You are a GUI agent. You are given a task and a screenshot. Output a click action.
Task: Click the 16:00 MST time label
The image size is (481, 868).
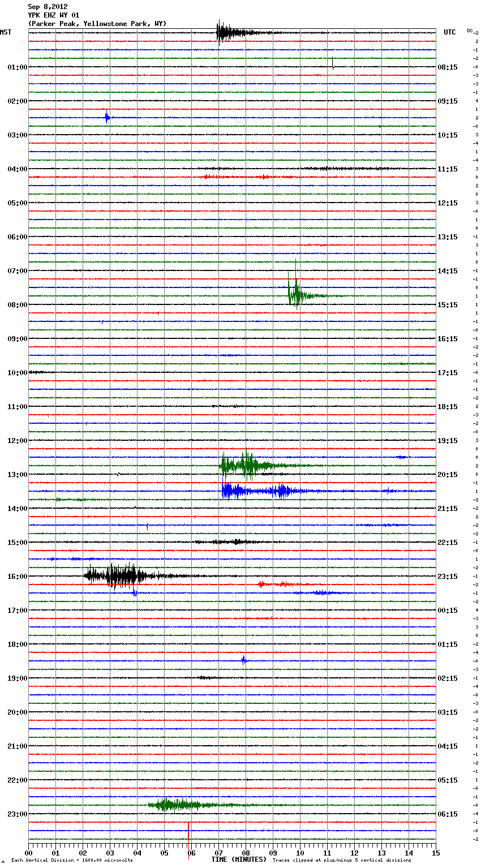click(x=18, y=577)
